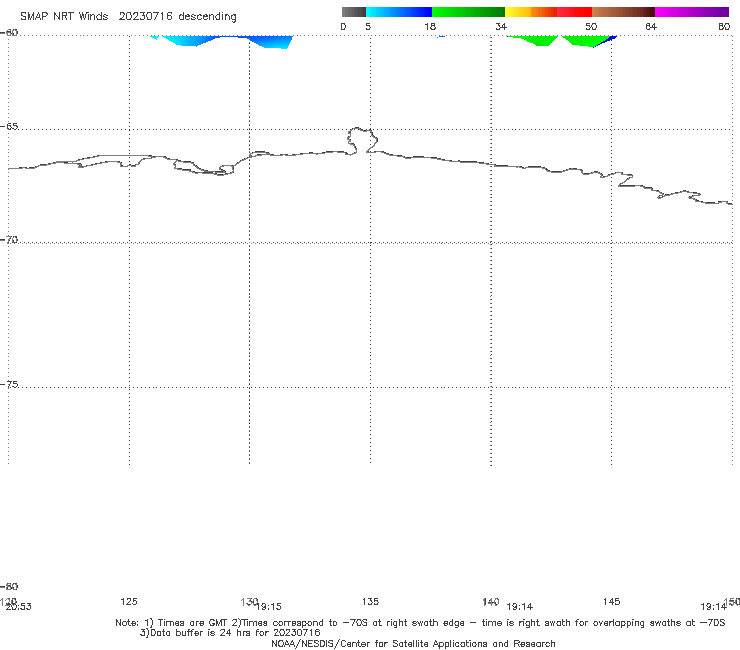
Task: Click the '125' longitude label
Action: (x=129, y=601)
